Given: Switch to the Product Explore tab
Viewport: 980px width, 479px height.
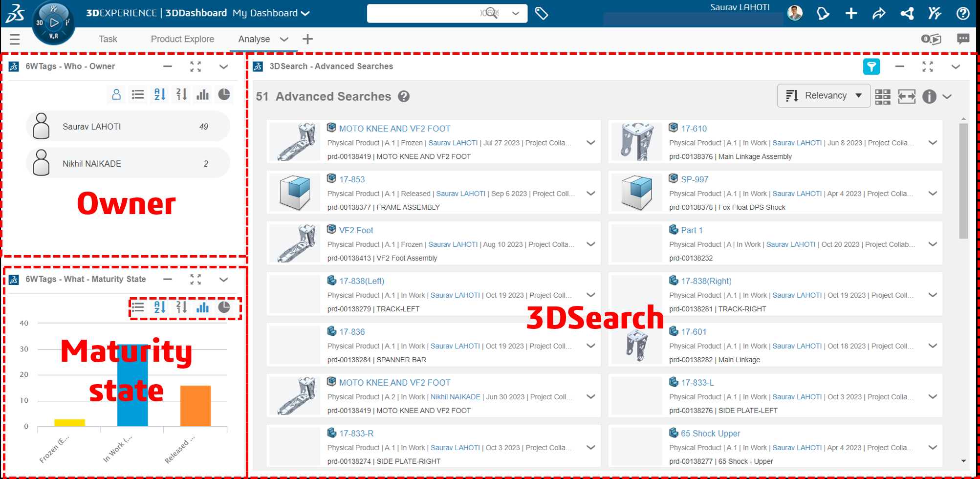Looking at the screenshot, I should [182, 39].
